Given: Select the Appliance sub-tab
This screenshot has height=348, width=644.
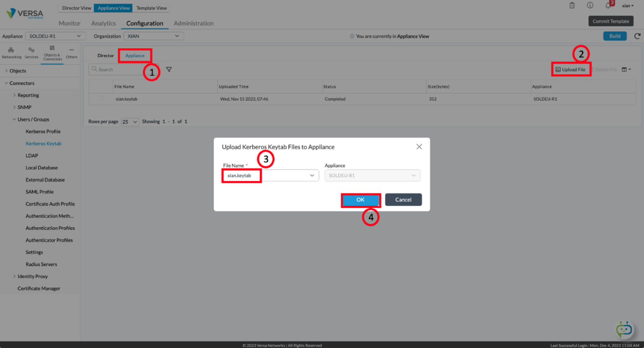Looking at the screenshot, I should coord(135,55).
